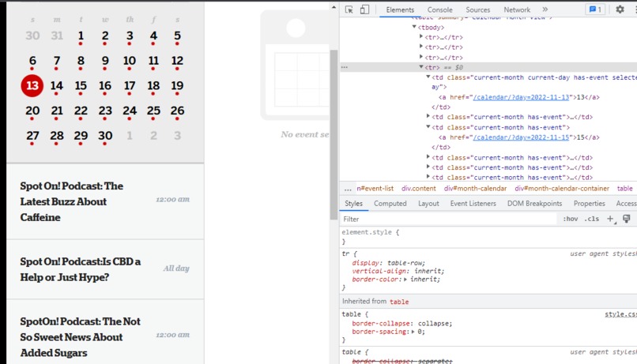This screenshot has width=637, height=364.
Task: Open row actions ellipsis beside tr
Action: (x=345, y=67)
